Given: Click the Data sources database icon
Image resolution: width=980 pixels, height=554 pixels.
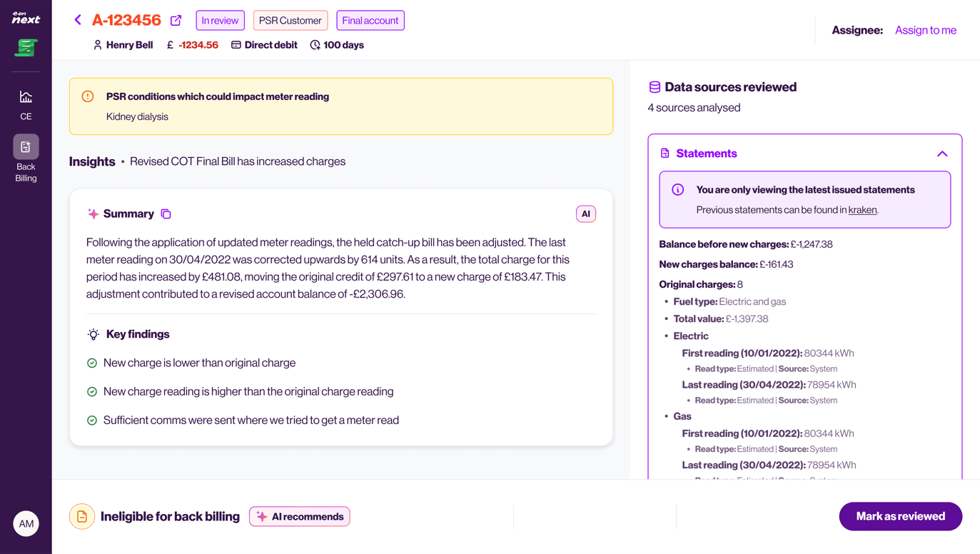Looking at the screenshot, I should point(655,87).
